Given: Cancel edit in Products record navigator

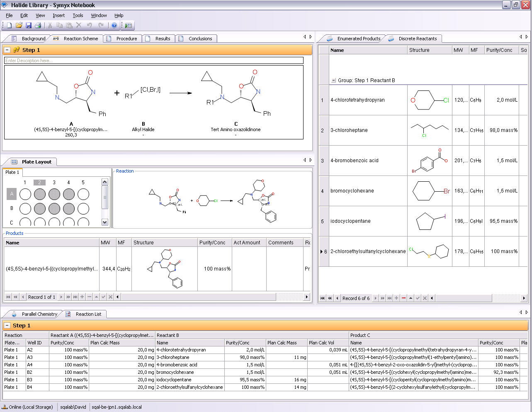Looking at the screenshot, I should 110,297.
